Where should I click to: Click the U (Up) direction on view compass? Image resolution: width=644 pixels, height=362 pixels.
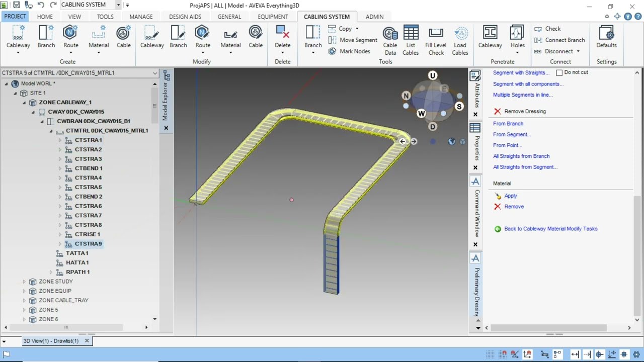(x=433, y=75)
